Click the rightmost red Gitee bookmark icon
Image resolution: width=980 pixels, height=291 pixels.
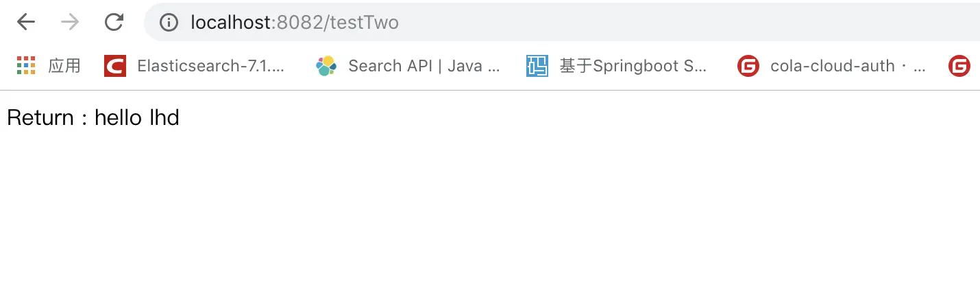(959, 66)
